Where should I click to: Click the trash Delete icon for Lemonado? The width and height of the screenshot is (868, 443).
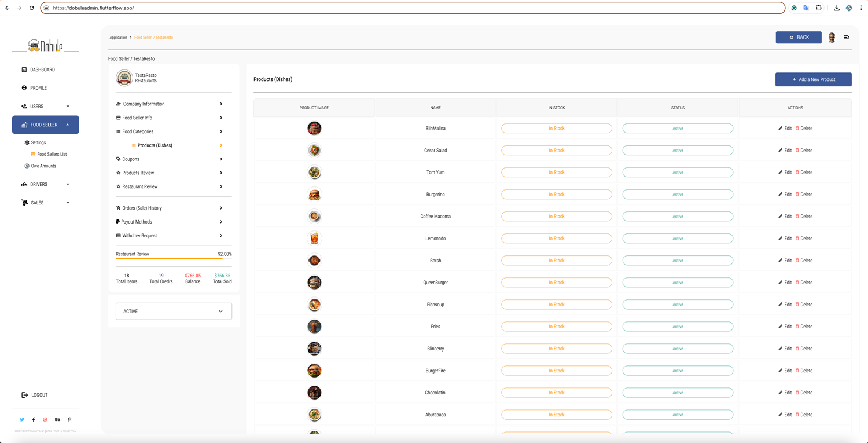[797, 238]
